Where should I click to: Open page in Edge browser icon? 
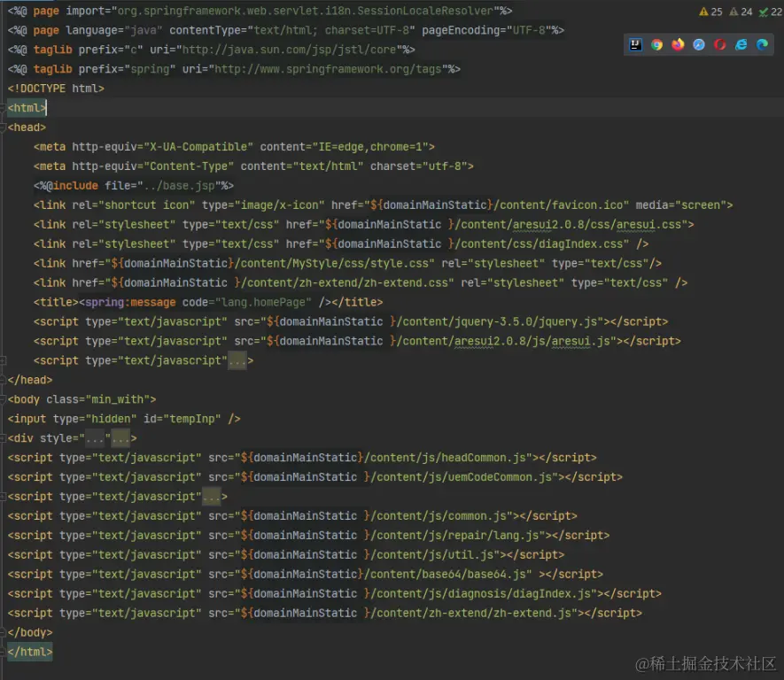tap(762, 45)
